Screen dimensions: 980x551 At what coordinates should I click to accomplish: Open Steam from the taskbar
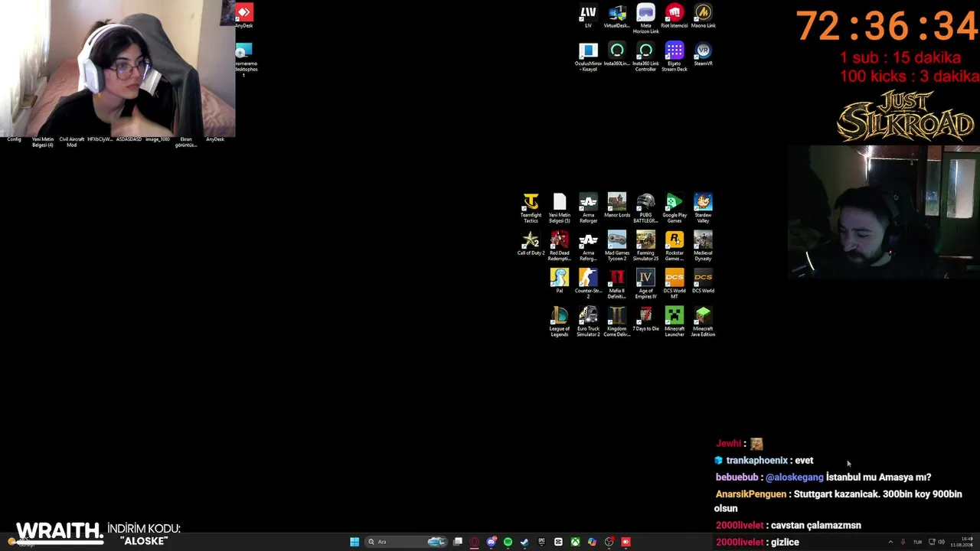coord(524,542)
